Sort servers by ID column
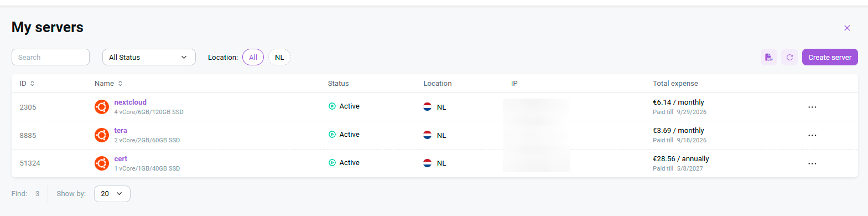 pyautogui.click(x=27, y=84)
